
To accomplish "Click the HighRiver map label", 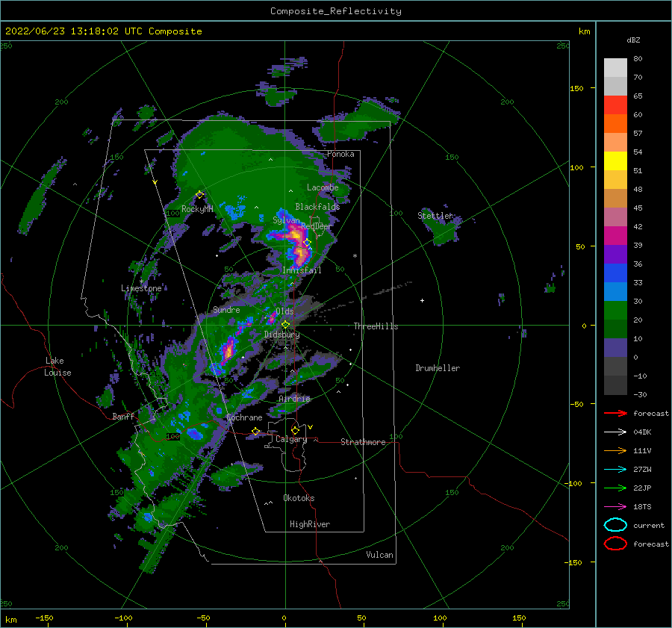I will coord(310,524).
